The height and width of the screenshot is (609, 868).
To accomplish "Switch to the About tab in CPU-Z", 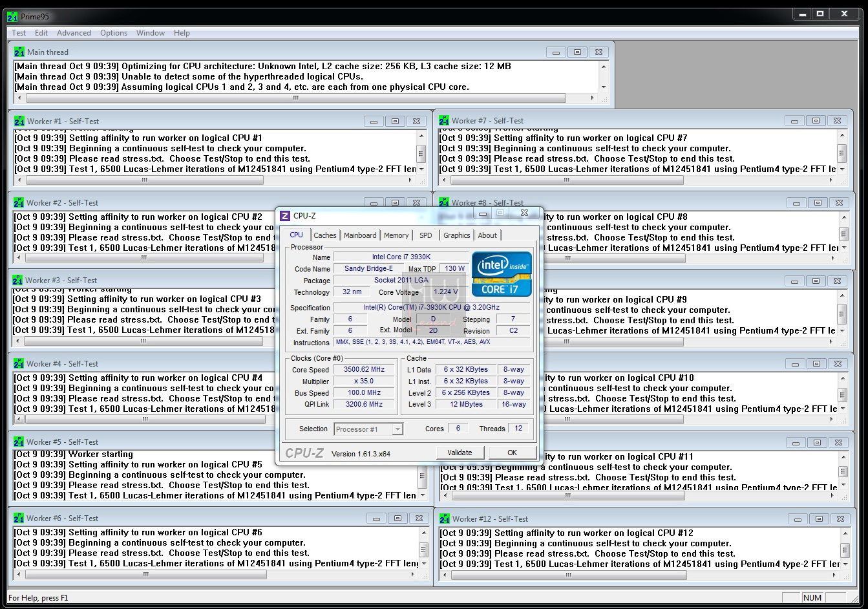I will [487, 235].
